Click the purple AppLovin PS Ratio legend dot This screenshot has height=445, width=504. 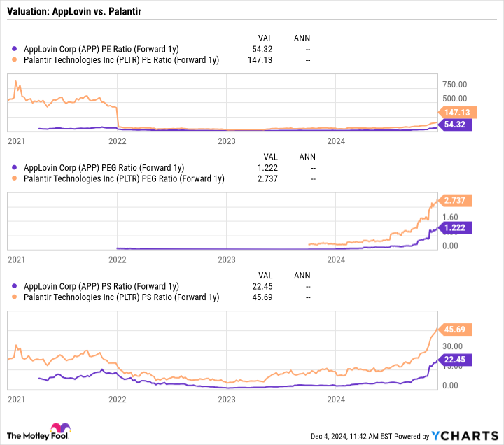pos(14,286)
